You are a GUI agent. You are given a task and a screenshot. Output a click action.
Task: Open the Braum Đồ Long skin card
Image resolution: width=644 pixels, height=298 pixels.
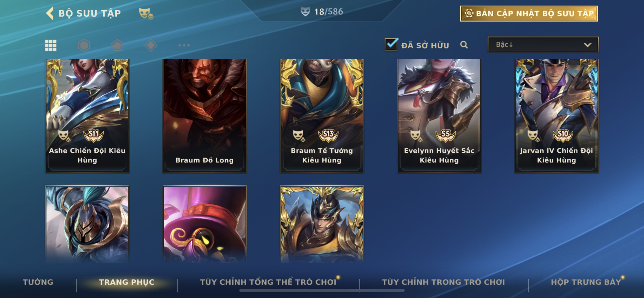(x=205, y=116)
